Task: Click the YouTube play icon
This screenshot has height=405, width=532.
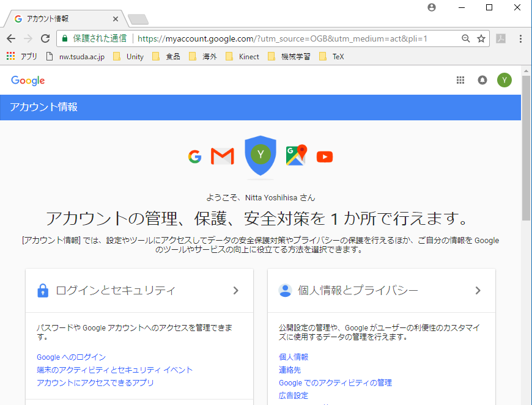Action: (325, 157)
